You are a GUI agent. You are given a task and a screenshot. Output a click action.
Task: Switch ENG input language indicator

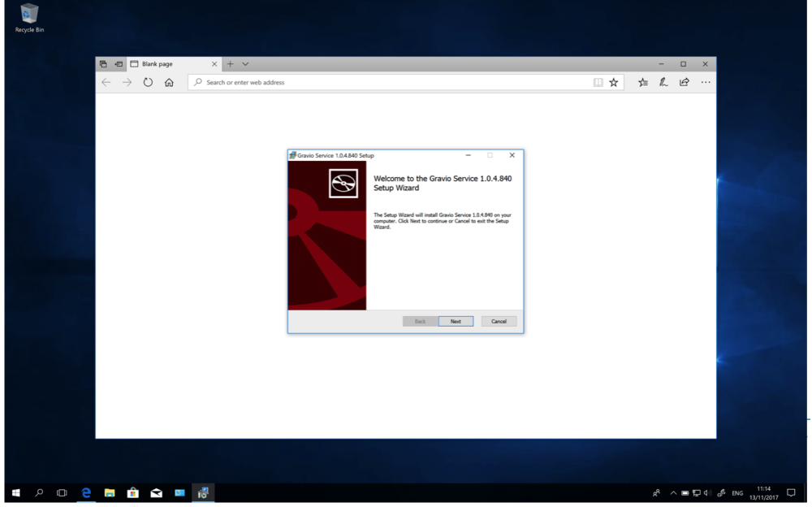click(x=737, y=493)
